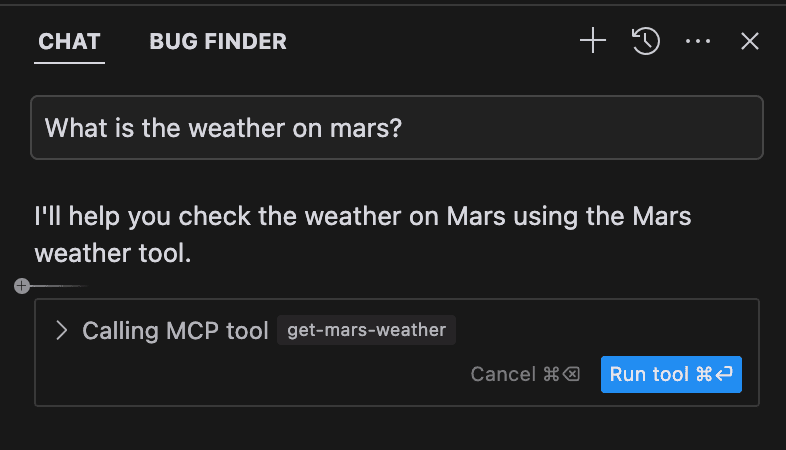Click the return-arrow icon inside Run tool
Screen dimensions: 786x450
click(x=724, y=374)
